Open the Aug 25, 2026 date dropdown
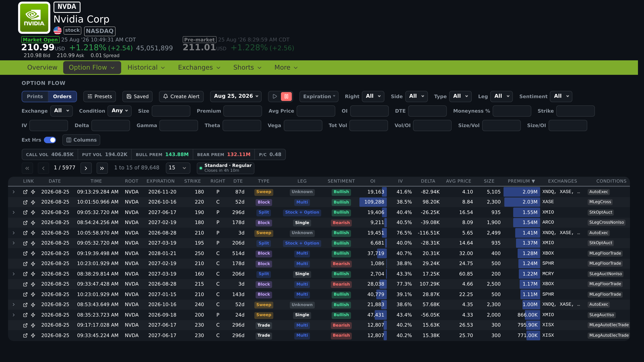This screenshot has width=644, height=362. [x=236, y=97]
